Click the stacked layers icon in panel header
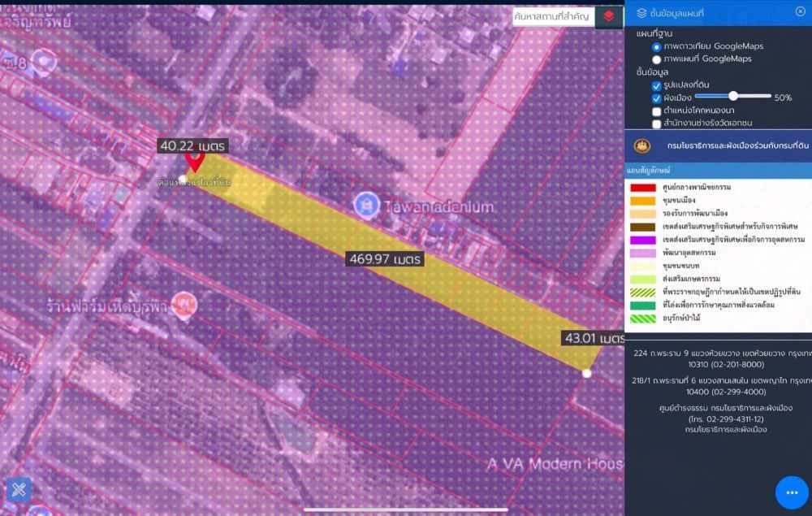 641,12
